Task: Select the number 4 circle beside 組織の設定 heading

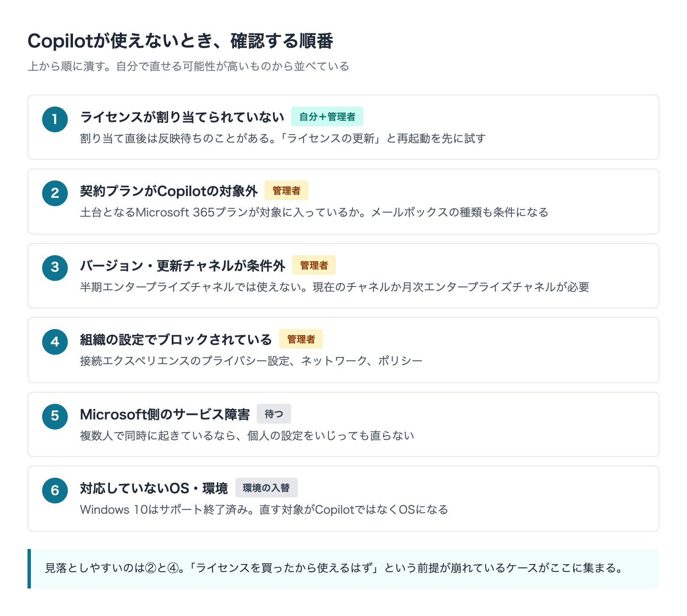Action: (x=55, y=342)
